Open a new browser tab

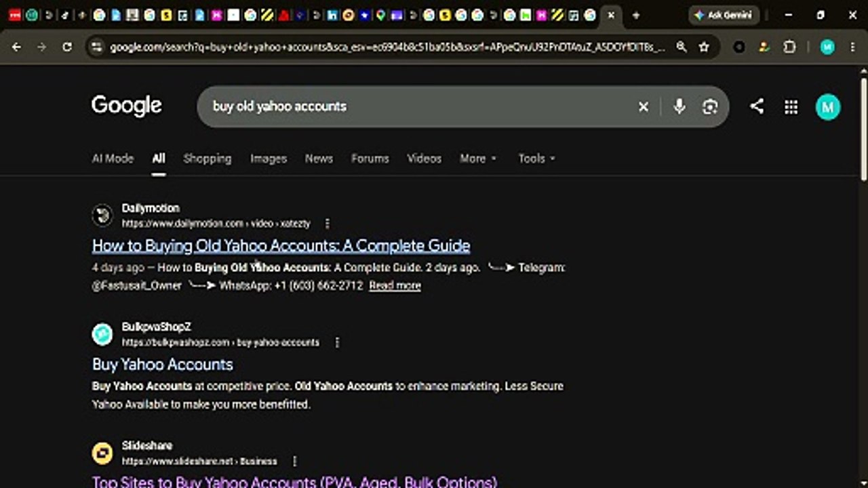tap(635, 15)
